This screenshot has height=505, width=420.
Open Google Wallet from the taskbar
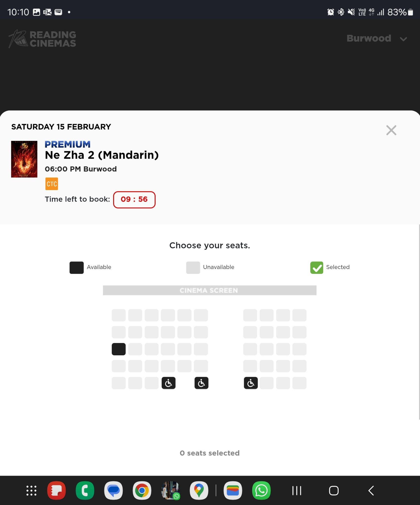click(233, 490)
